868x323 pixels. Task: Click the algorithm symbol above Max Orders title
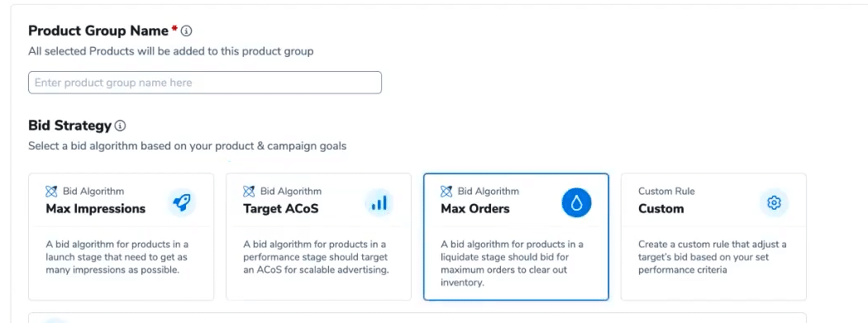(446, 192)
